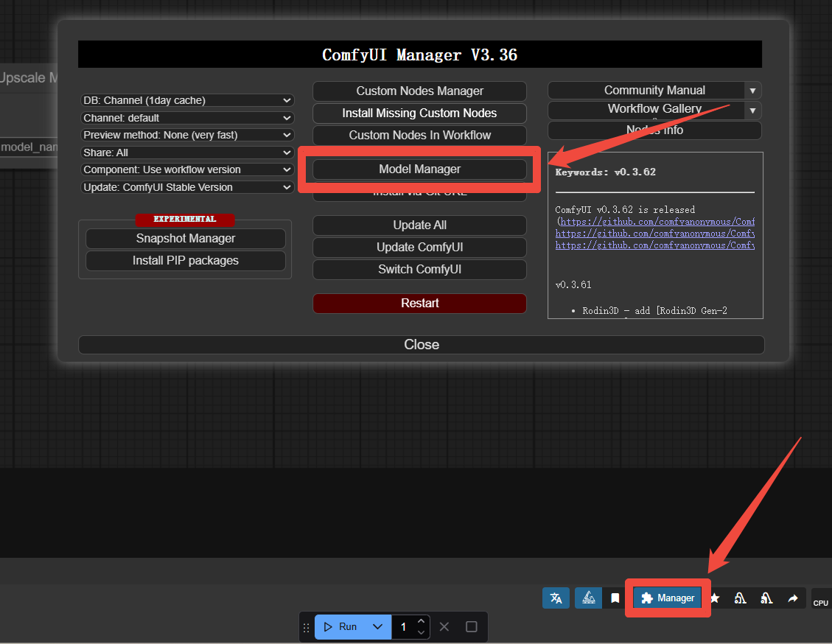Increase the batch count stepper

pyautogui.click(x=421, y=621)
